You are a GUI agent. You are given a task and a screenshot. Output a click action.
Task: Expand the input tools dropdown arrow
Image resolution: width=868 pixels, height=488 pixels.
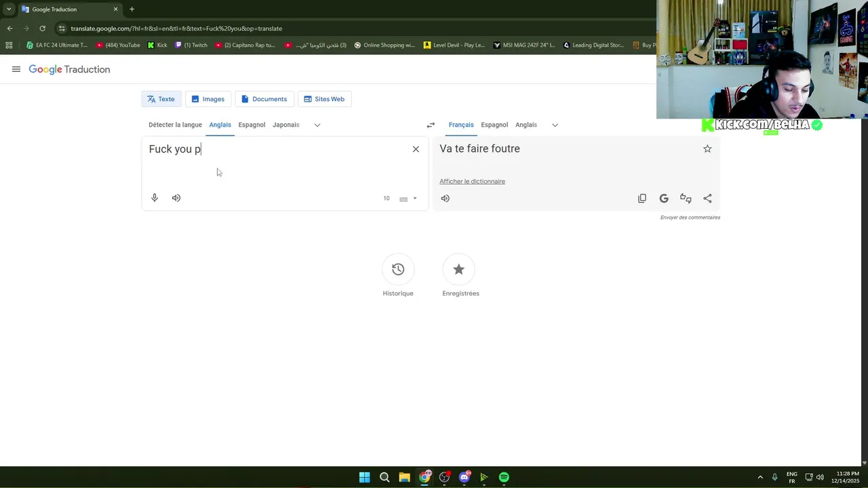(415, 199)
